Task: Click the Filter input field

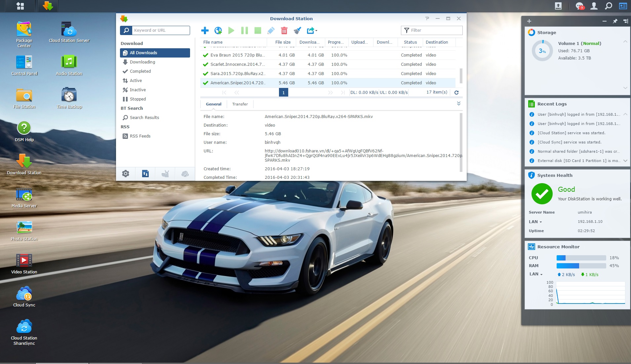Action: click(432, 30)
